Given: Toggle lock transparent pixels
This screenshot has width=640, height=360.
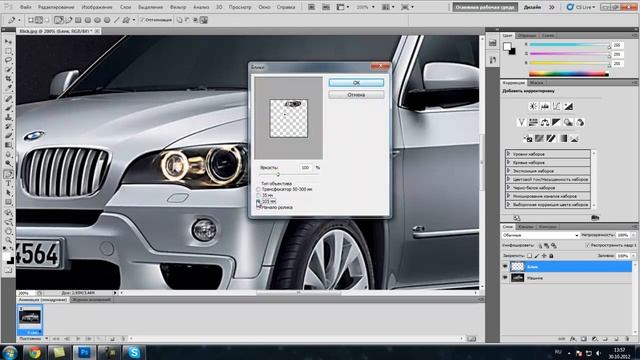Looking at the screenshot, I should point(529,256).
